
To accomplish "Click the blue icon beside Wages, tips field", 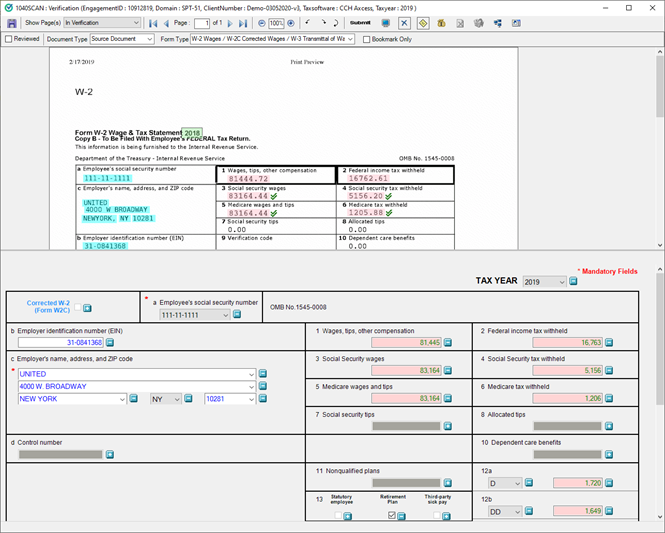I will pyautogui.click(x=448, y=343).
